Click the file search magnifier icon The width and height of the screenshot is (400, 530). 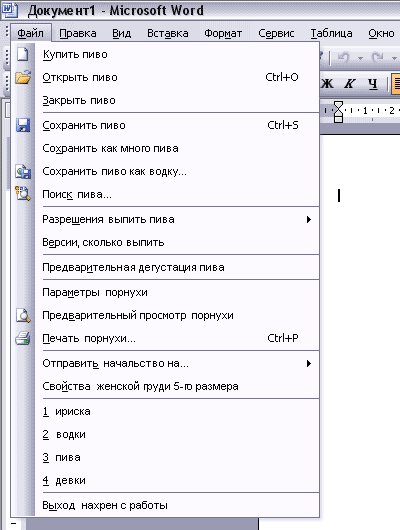point(23,194)
